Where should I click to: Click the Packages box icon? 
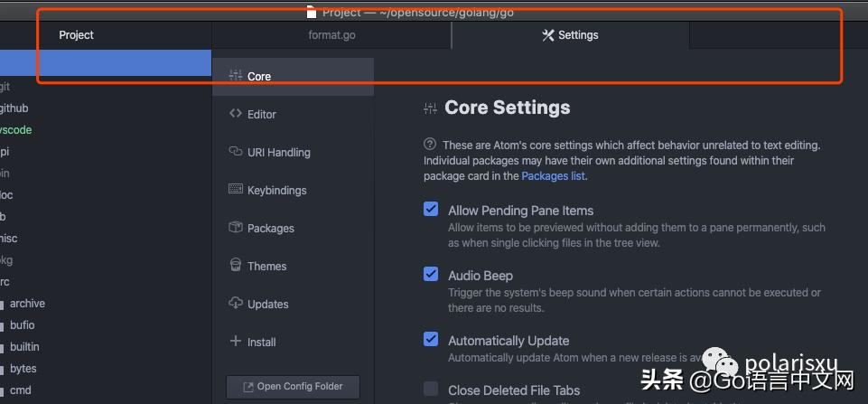click(x=236, y=228)
